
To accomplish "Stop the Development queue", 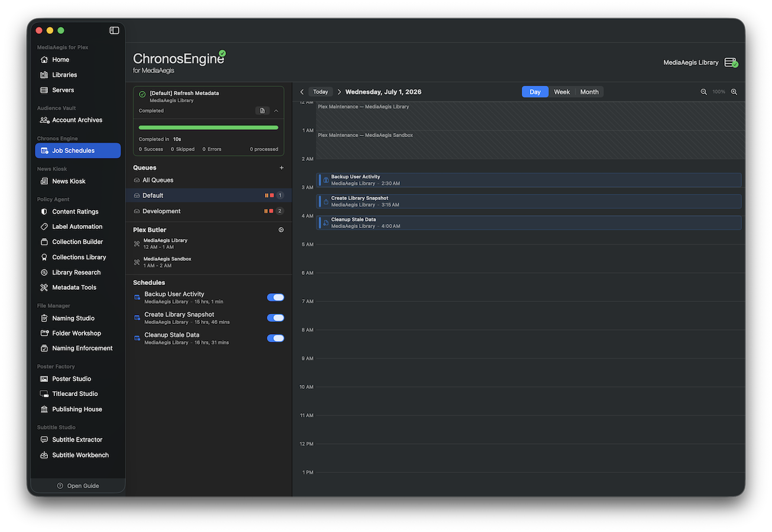I will [x=272, y=211].
